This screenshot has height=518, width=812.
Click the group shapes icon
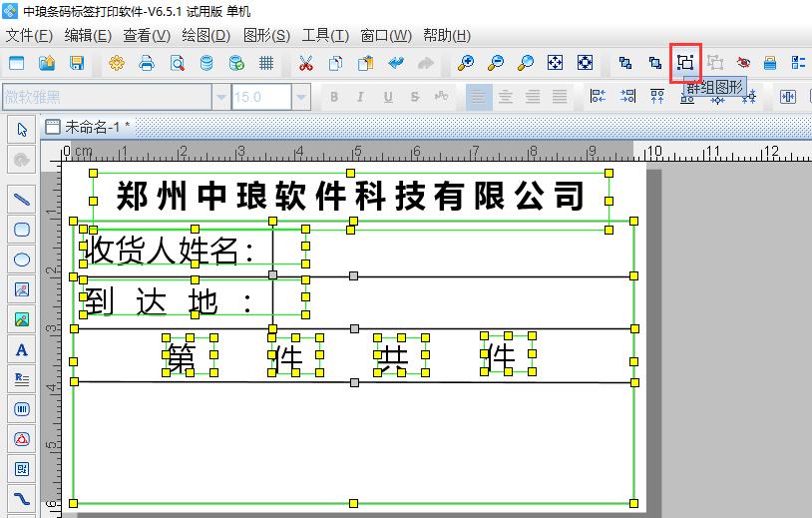click(x=685, y=63)
